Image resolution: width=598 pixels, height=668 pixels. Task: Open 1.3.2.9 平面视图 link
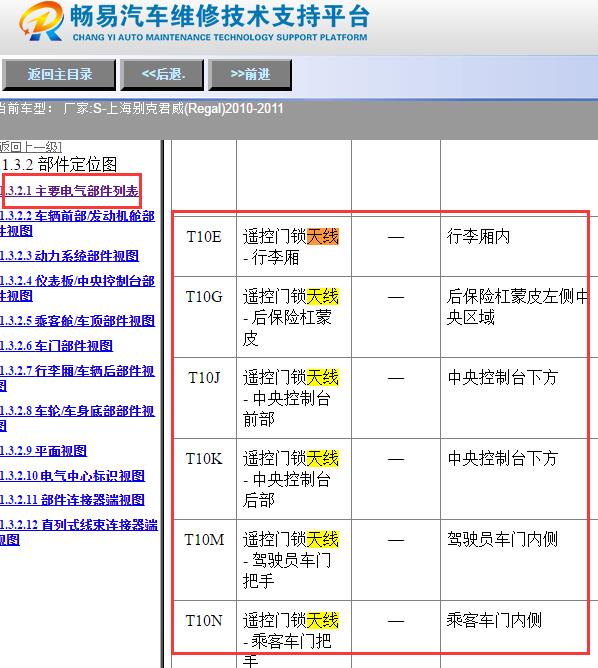[x=43, y=451]
